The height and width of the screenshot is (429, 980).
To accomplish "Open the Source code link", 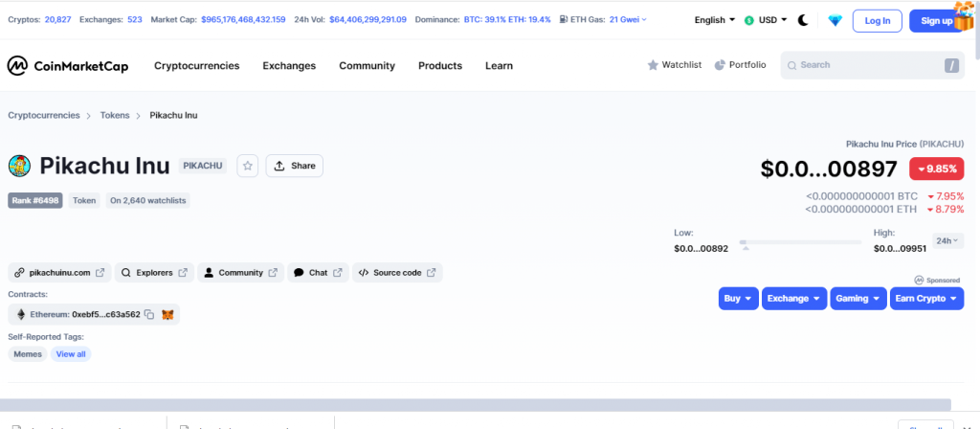I will (x=397, y=273).
